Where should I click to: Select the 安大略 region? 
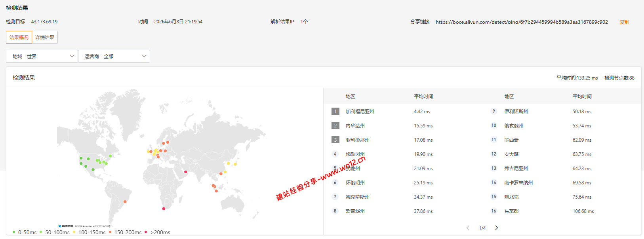click(x=511, y=154)
